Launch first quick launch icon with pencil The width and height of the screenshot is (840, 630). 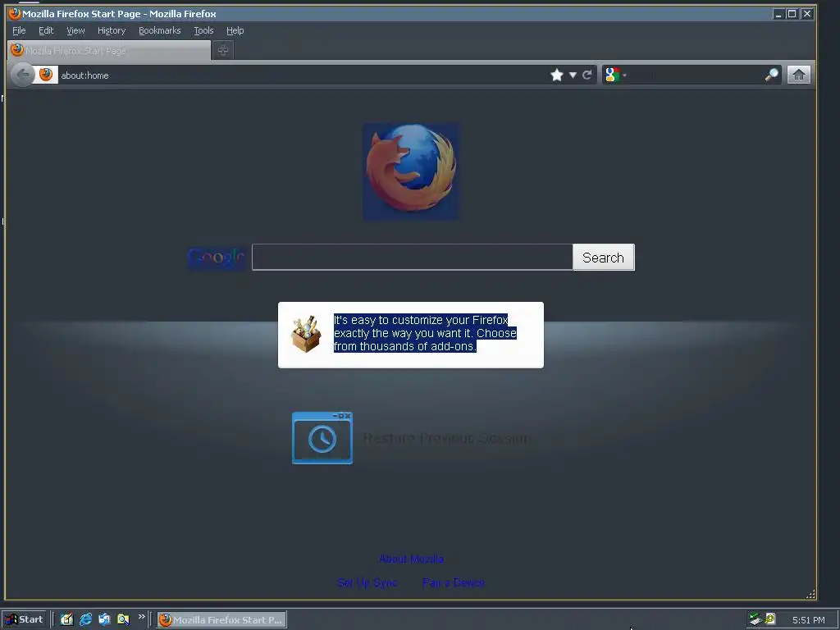pyautogui.click(x=66, y=620)
